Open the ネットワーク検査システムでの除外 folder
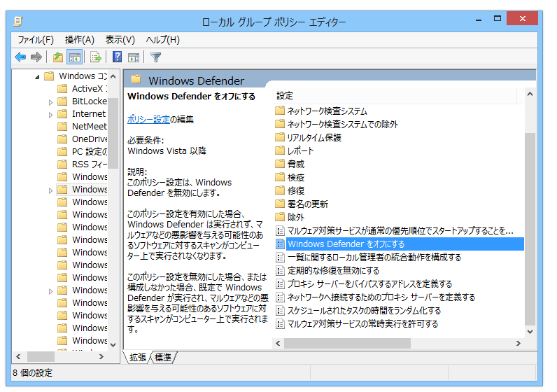The width and height of the screenshot is (557, 392). tap(337, 124)
